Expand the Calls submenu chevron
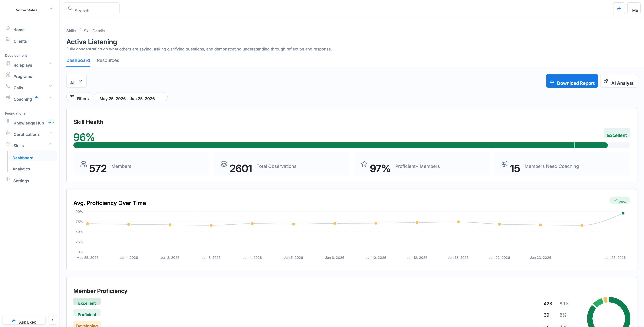This screenshot has height=327, width=644. coord(51,86)
